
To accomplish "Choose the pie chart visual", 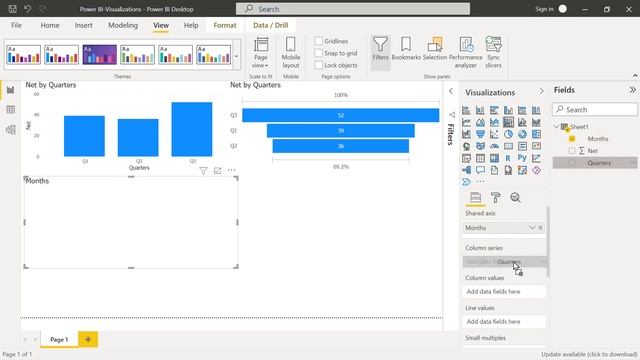I will [508, 134].
